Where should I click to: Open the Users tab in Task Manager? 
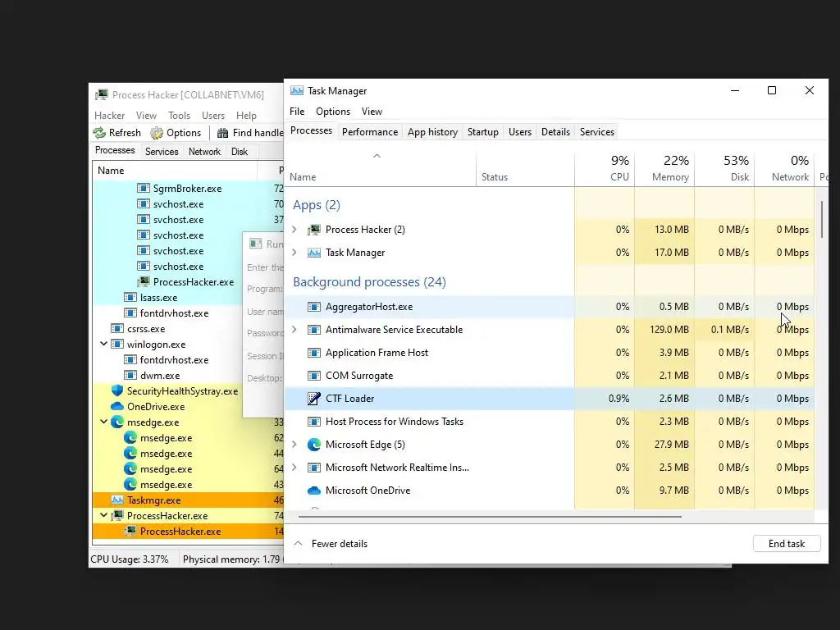tap(519, 132)
